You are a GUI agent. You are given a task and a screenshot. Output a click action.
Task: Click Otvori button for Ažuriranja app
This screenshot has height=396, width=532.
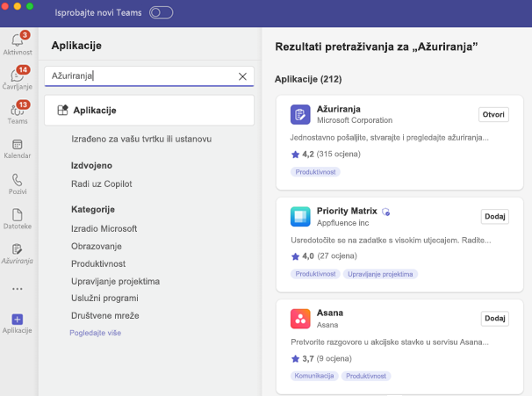click(x=493, y=115)
